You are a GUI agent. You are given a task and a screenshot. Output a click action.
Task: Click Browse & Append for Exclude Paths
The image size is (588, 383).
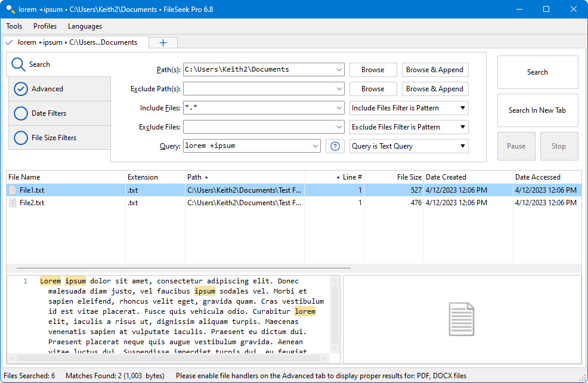[435, 89]
